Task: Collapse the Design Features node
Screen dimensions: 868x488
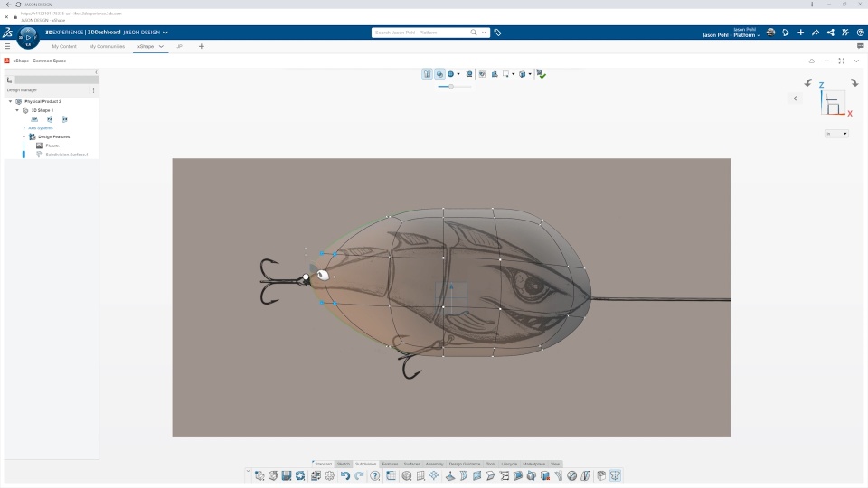Action: (24, 136)
